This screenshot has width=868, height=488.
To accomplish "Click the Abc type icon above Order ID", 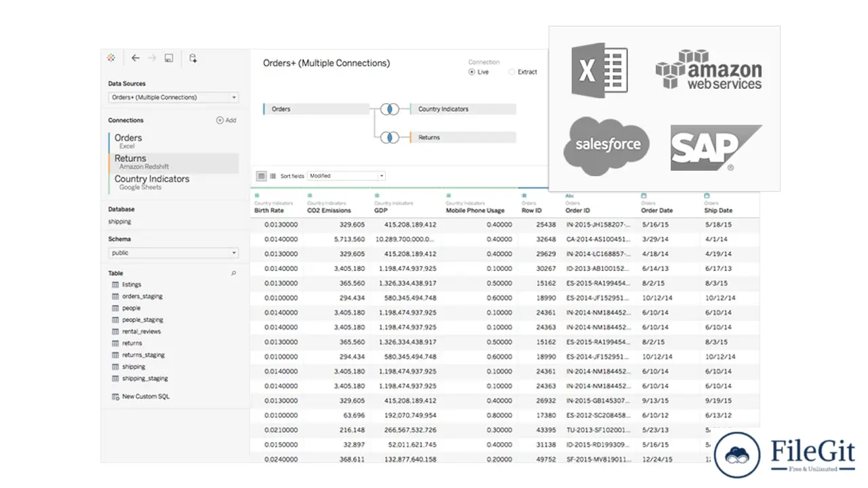I will [x=569, y=195].
